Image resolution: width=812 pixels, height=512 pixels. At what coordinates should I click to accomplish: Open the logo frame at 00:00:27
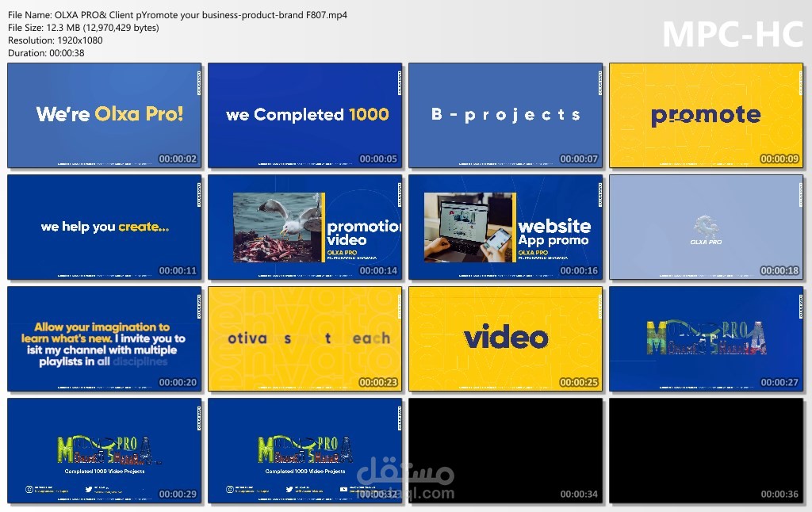pyautogui.click(x=706, y=339)
